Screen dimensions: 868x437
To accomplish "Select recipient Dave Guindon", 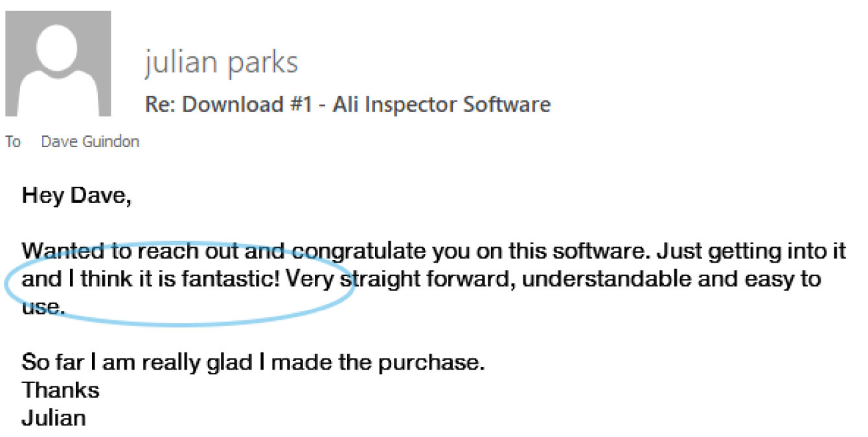I will (x=90, y=142).
